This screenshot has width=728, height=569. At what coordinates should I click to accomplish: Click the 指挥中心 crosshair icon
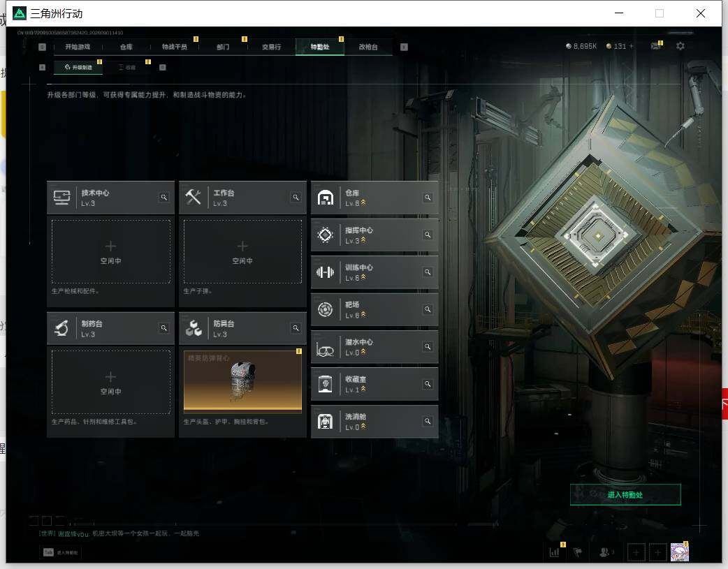(x=325, y=235)
